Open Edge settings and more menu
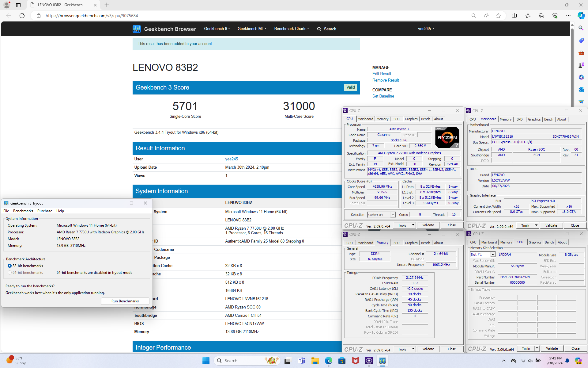 click(568, 16)
